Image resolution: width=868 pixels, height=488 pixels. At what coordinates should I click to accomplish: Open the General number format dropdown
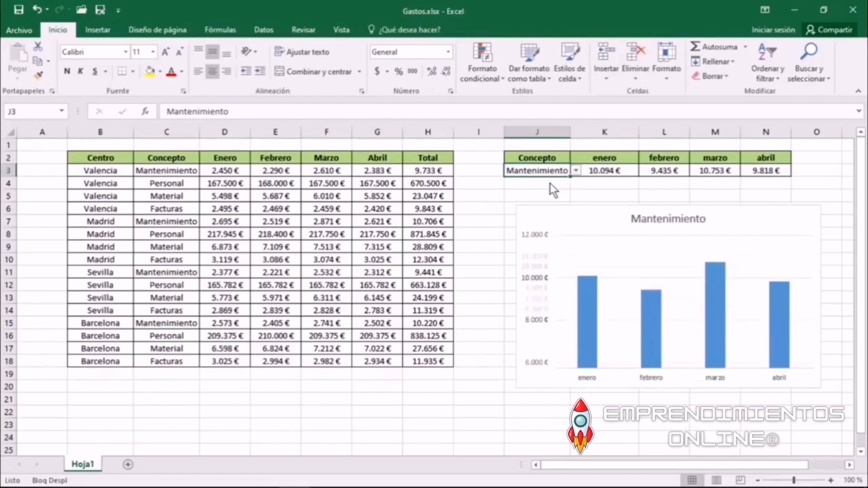pos(447,52)
